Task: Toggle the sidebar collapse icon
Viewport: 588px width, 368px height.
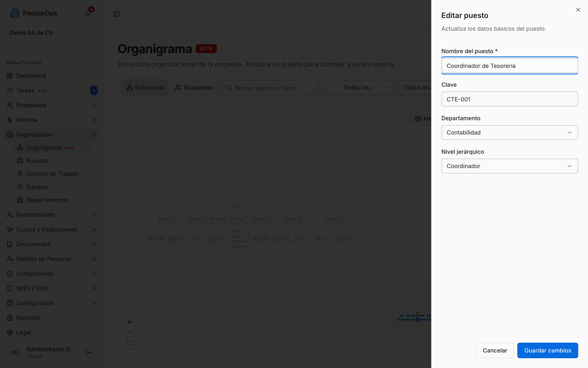Action: [x=117, y=14]
